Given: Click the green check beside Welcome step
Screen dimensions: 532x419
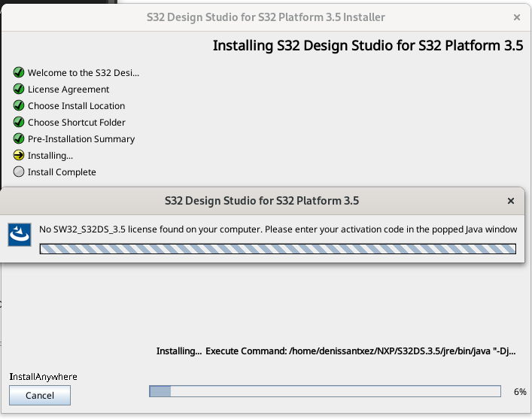Looking at the screenshot, I should tap(19, 73).
